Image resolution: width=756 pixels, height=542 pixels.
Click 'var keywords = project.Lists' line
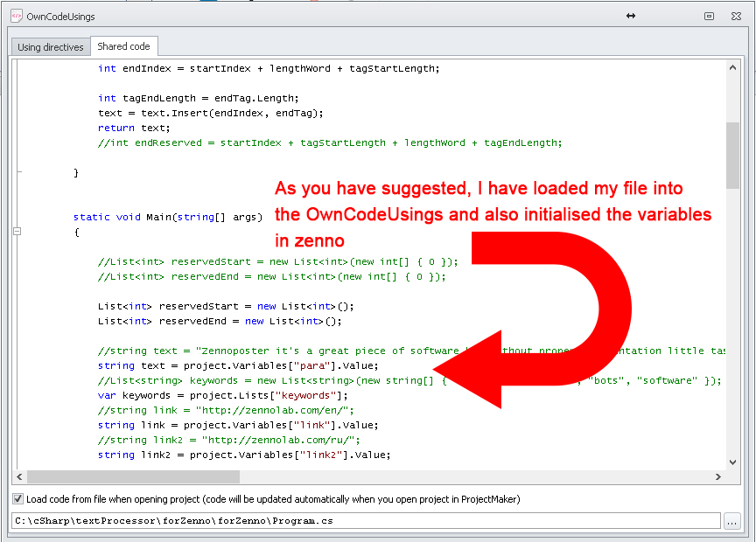pos(223,395)
